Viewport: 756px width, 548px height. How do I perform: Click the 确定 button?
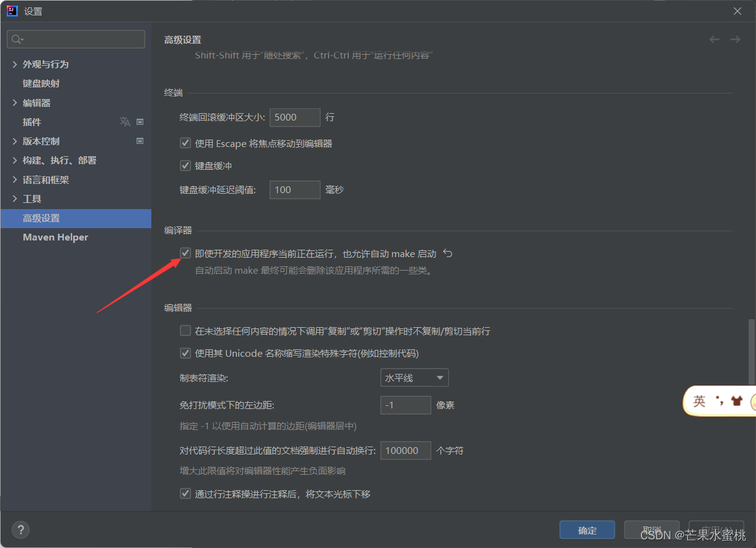click(x=587, y=530)
